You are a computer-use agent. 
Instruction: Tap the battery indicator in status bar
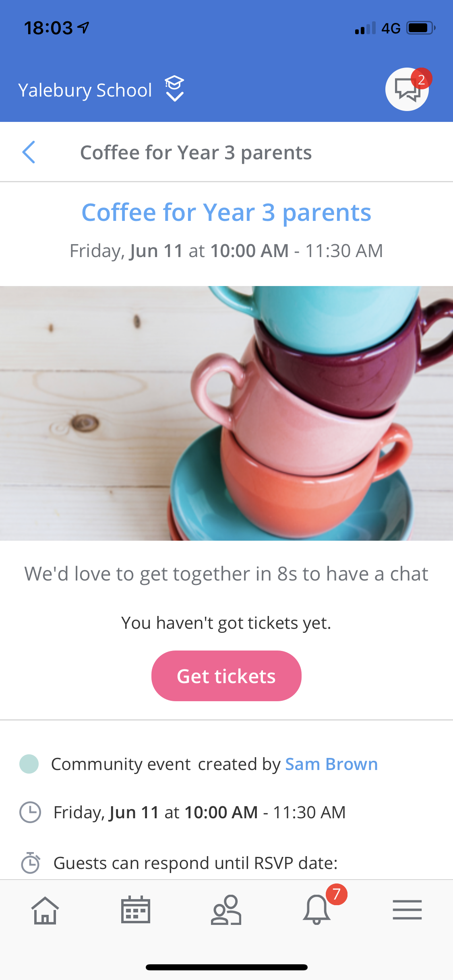click(x=421, y=28)
